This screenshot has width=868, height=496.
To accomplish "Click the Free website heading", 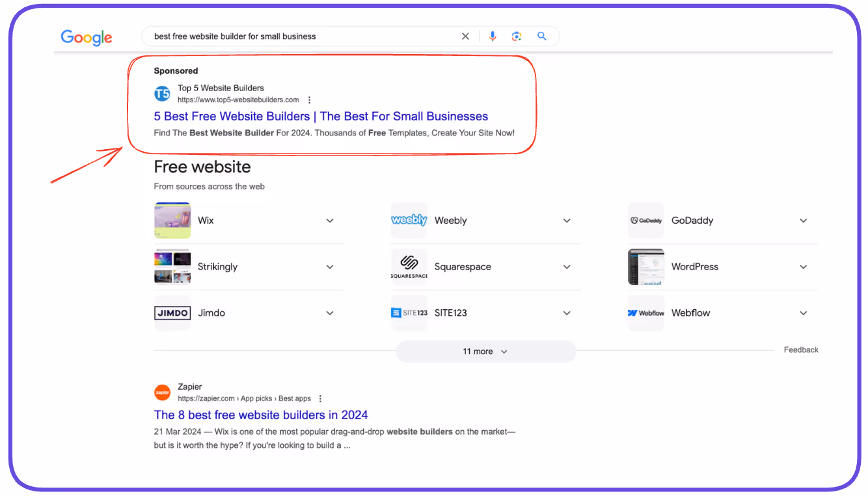I will (x=202, y=167).
